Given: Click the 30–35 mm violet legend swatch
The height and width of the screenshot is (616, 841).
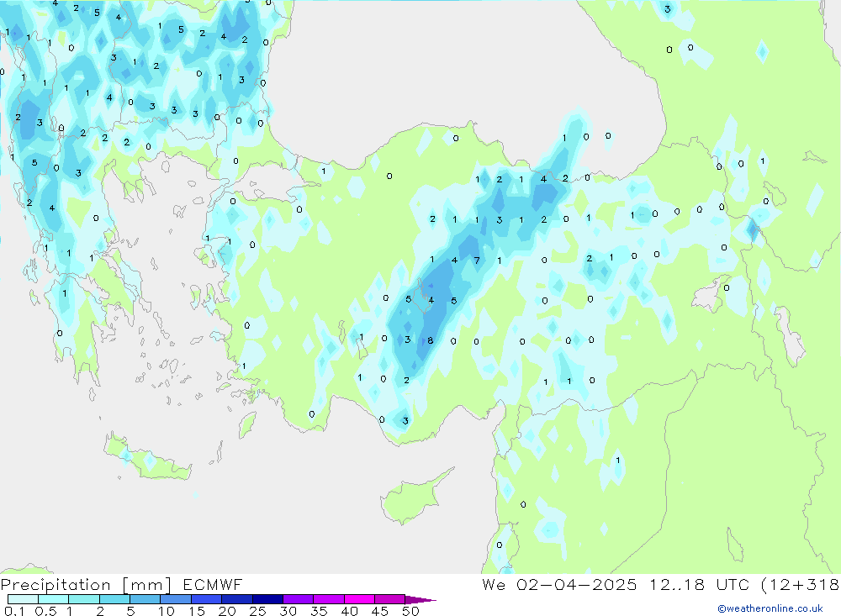Looking at the screenshot, I should 299,599.
